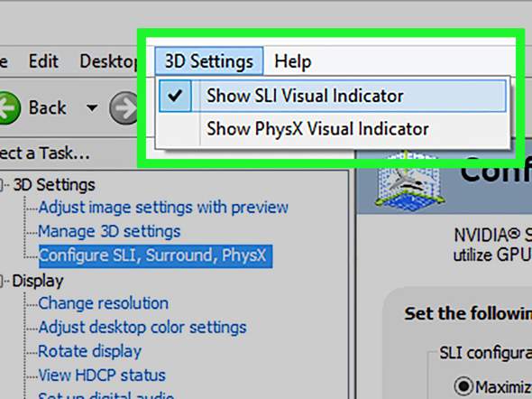Image resolution: width=532 pixels, height=399 pixels.
Task: Select Configure SLI, Surround, PhysX
Action: (x=155, y=256)
